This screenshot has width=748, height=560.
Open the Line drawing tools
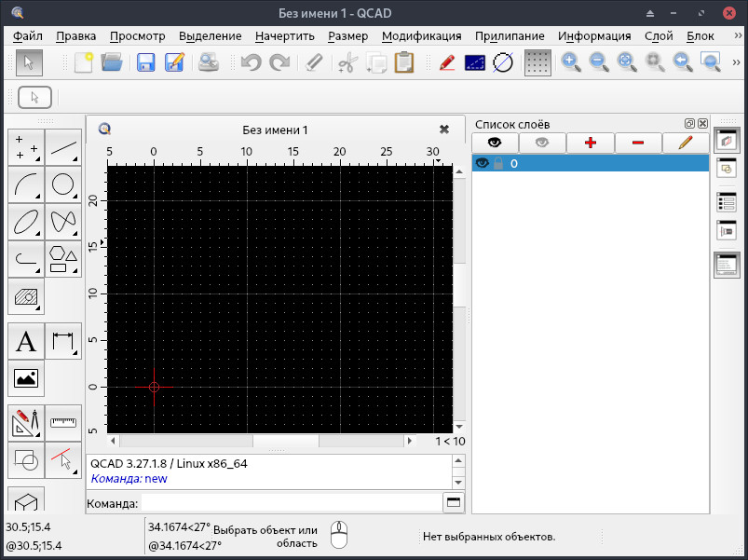tap(63, 147)
